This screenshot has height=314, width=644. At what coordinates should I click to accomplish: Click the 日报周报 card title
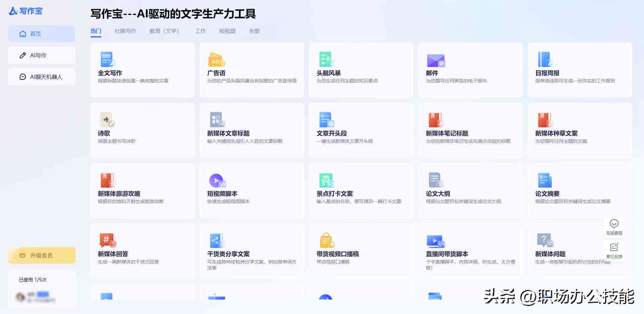click(x=547, y=73)
